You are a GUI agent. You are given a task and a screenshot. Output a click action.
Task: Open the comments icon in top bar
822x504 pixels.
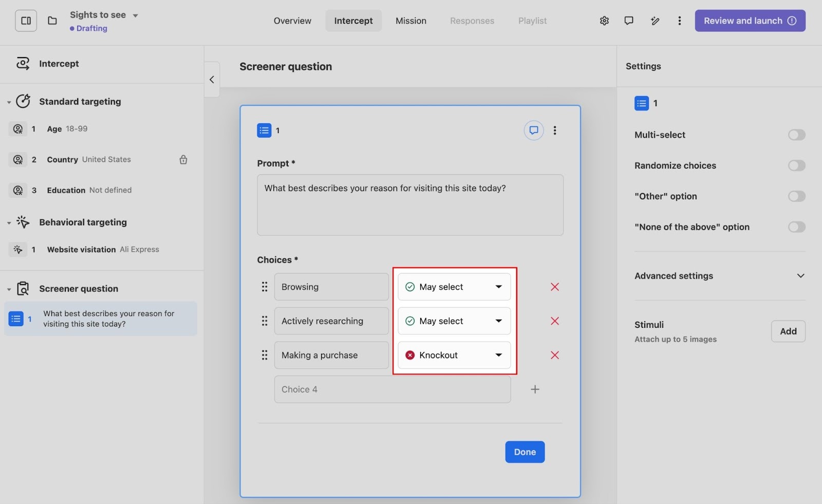[x=628, y=21]
